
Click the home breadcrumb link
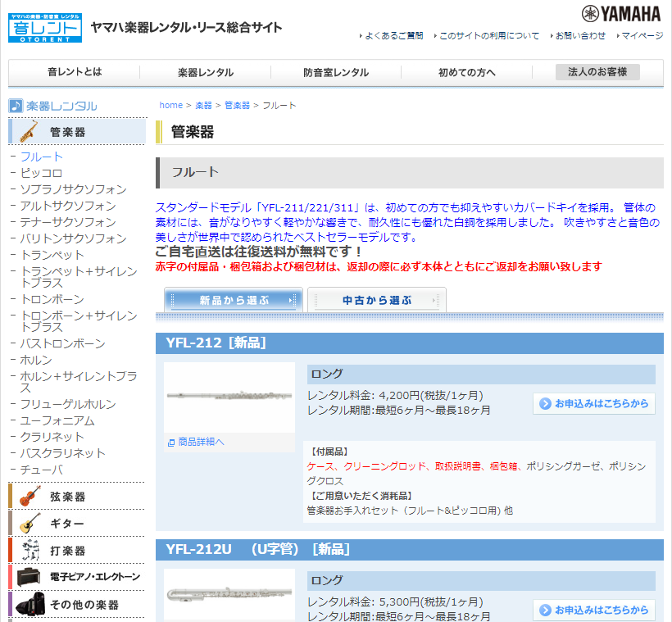[x=171, y=106]
